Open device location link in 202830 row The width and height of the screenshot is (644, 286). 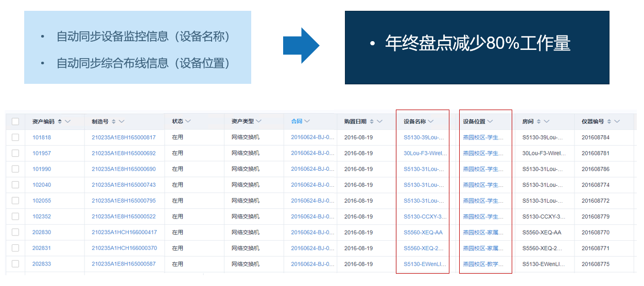pos(483,232)
